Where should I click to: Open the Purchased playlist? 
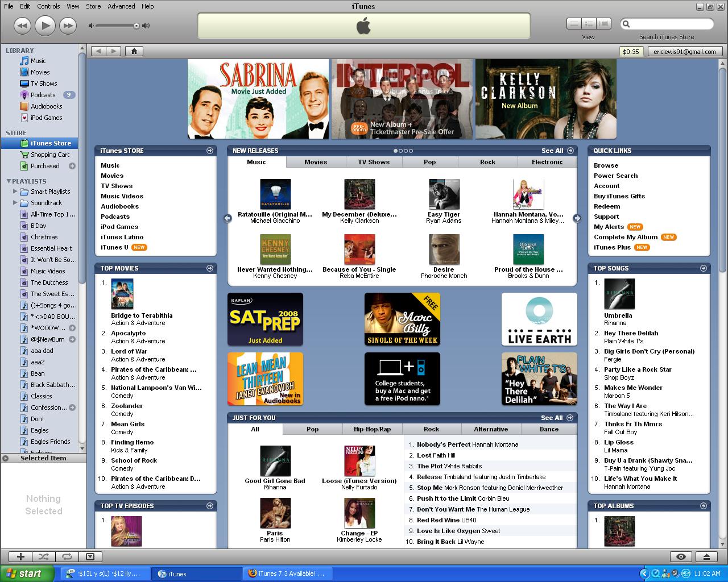tap(45, 166)
